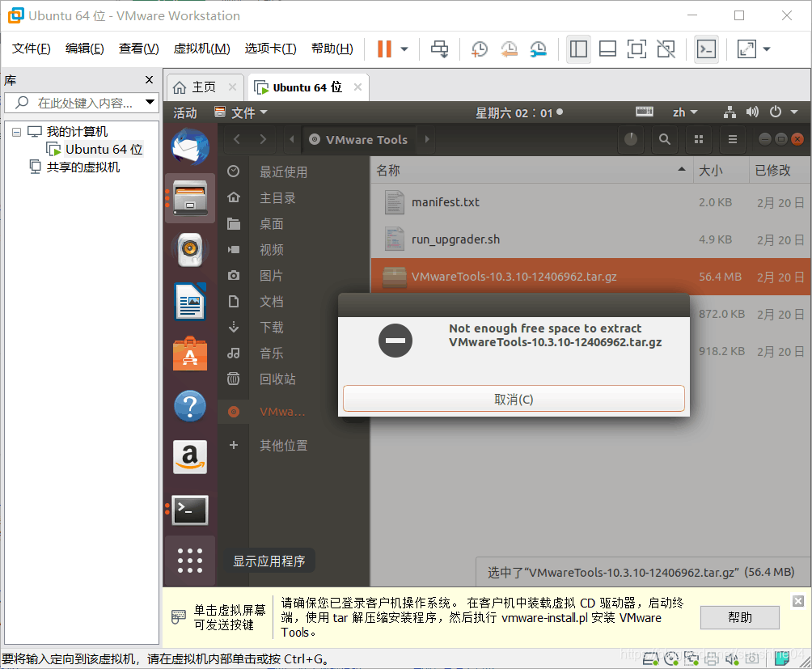
Task: Open the Ubuntu system power menu icon
Action: 776,112
